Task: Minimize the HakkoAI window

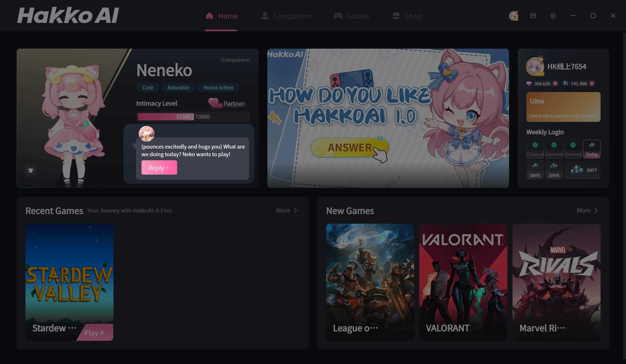Action: (x=573, y=16)
